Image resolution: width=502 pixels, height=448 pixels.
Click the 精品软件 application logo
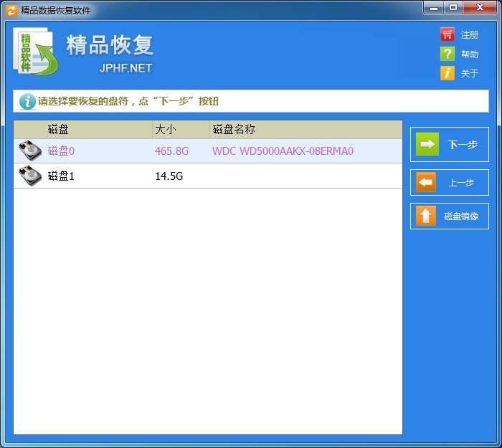[35, 52]
